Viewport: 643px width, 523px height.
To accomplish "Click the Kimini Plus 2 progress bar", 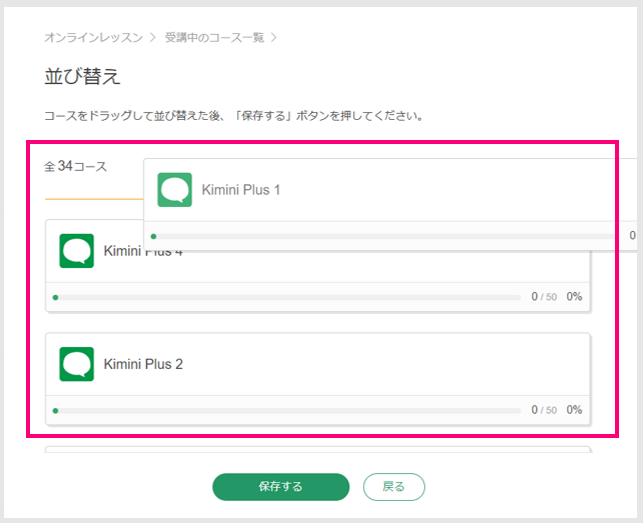I will pos(287,411).
